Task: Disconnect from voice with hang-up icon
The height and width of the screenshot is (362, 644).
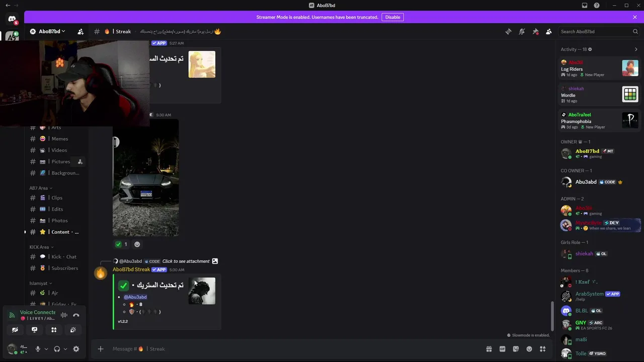Action: click(76, 315)
